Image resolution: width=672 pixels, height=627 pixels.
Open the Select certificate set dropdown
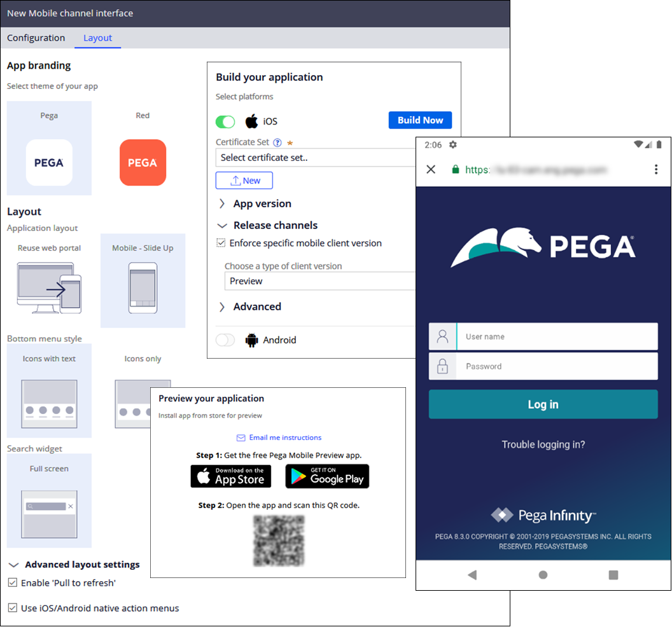(316, 158)
